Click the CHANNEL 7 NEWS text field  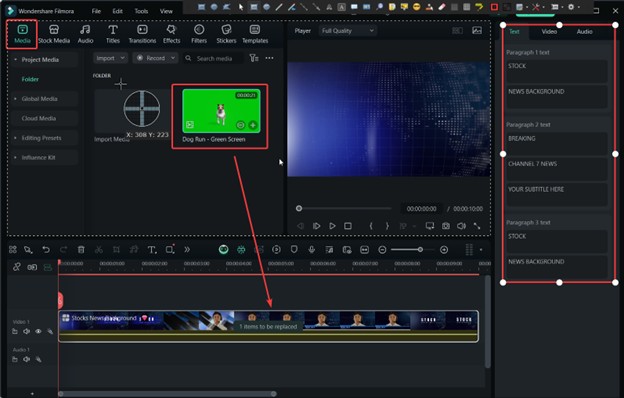556,169
